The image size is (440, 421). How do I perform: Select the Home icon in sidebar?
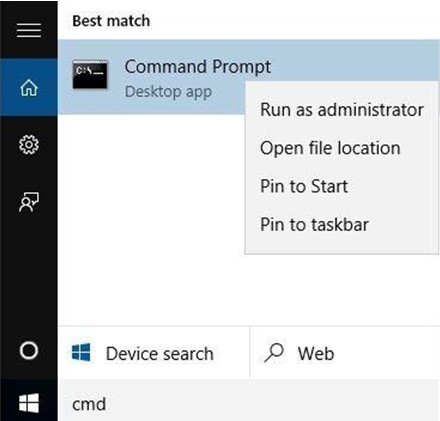point(29,88)
